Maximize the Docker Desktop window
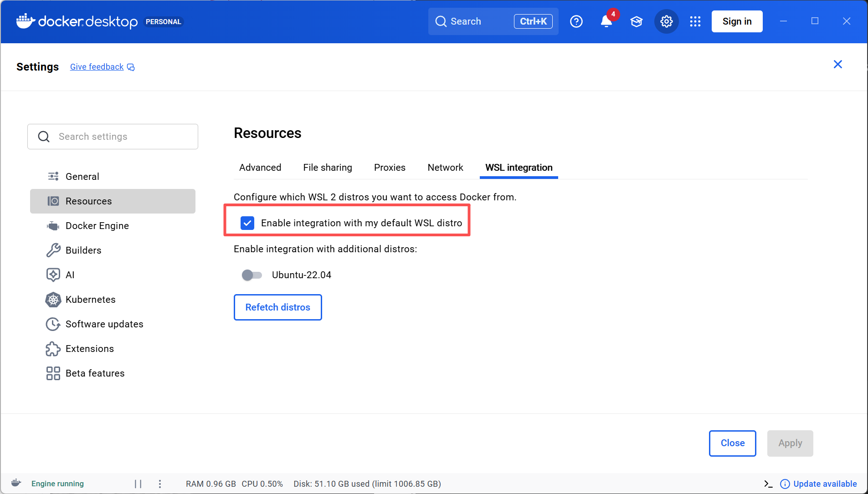The height and width of the screenshot is (494, 868). click(815, 21)
